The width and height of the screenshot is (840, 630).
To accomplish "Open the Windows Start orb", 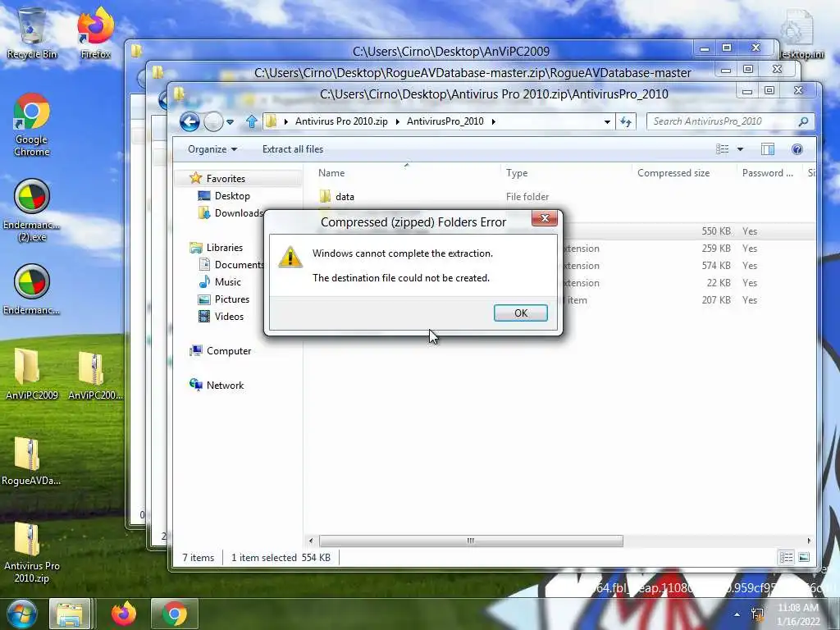I will [x=21, y=614].
